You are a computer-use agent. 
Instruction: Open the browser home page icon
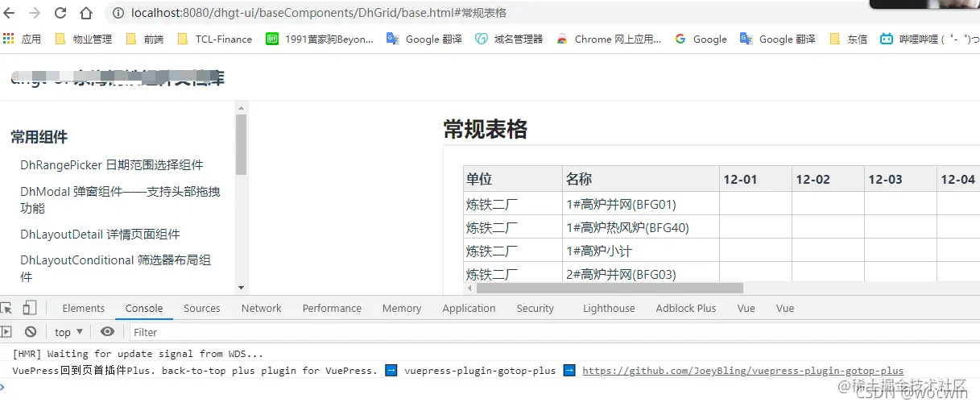(x=86, y=13)
